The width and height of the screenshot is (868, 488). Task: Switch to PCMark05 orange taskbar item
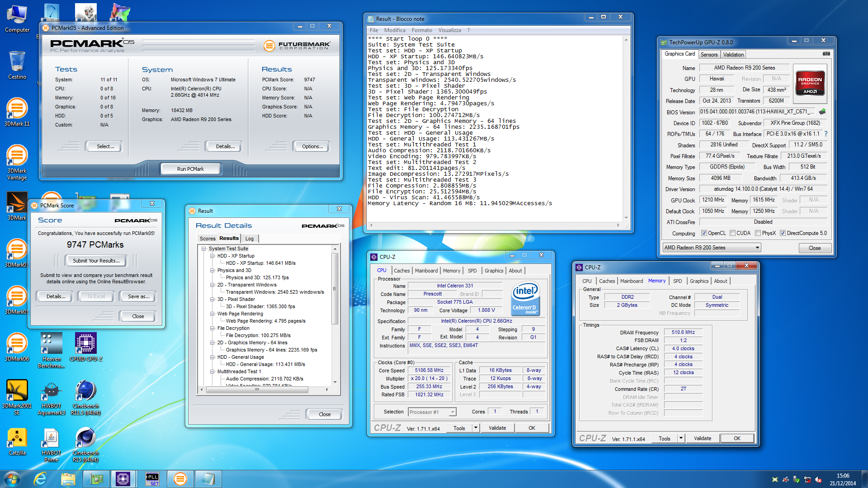click(x=180, y=479)
